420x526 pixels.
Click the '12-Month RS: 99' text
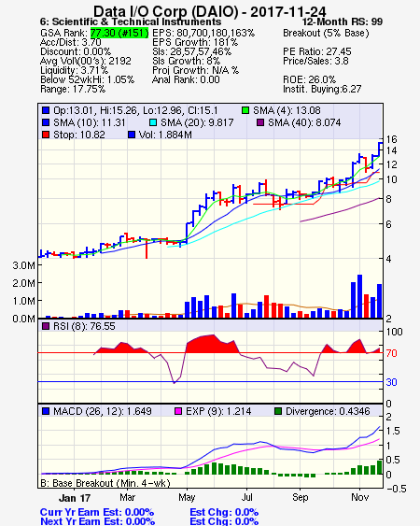click(343, 21)
